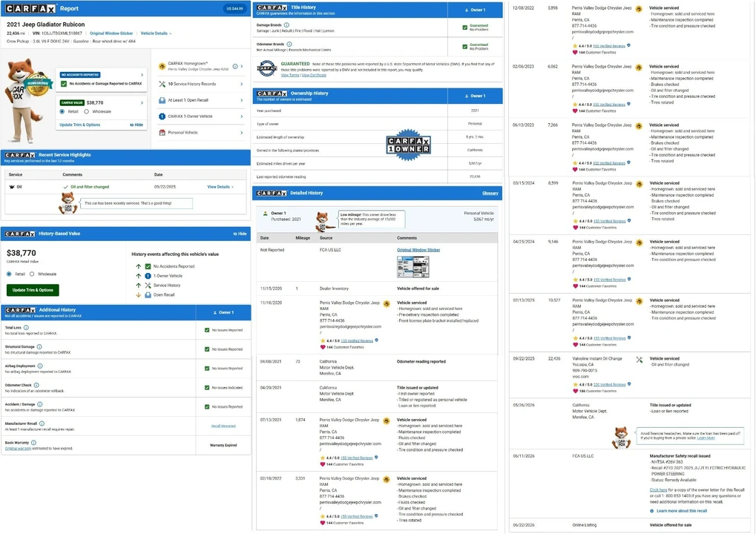Viewport: 756px width, 534px height.
Task: Select Owner 1 header in Ownership History
Action: 475,96
